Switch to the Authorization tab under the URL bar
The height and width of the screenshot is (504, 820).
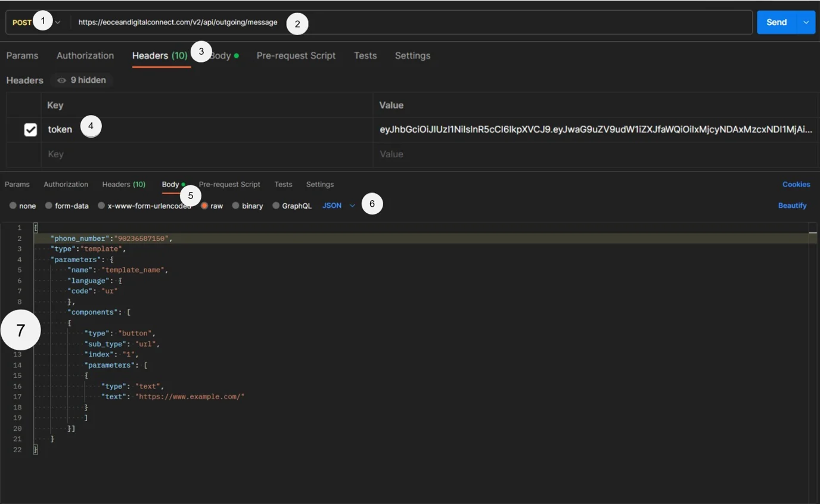pos(85,55)
